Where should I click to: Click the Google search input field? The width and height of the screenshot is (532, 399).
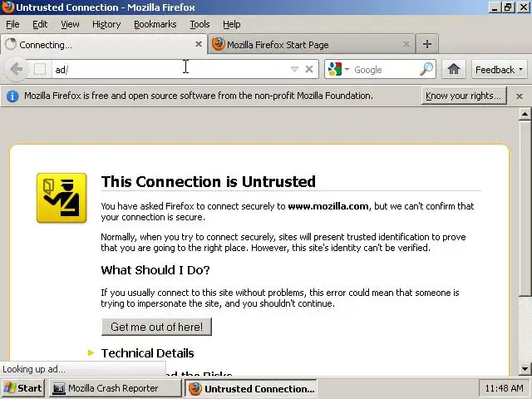(x=385, y=70)
